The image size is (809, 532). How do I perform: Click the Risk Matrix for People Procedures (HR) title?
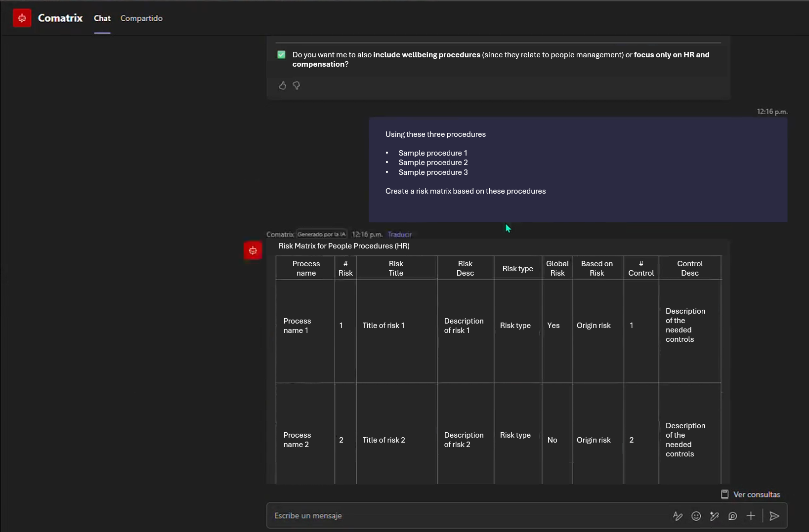[344, 246]
